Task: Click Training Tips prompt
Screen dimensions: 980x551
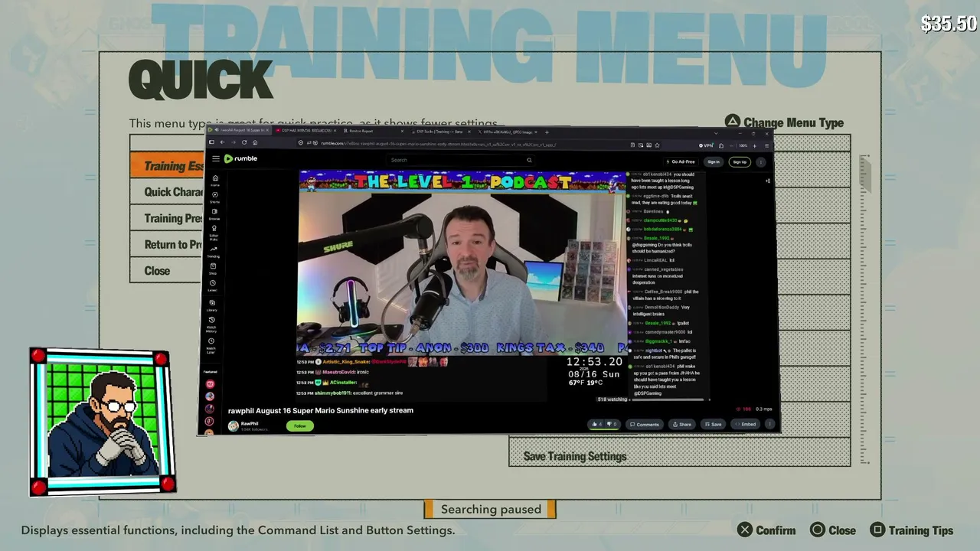Action: [912, 530]
